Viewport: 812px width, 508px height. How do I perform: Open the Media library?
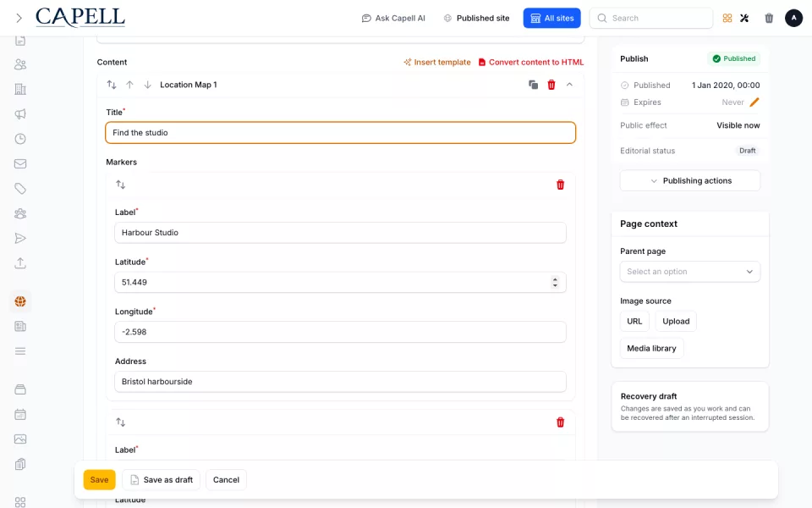tap(651, 348)
